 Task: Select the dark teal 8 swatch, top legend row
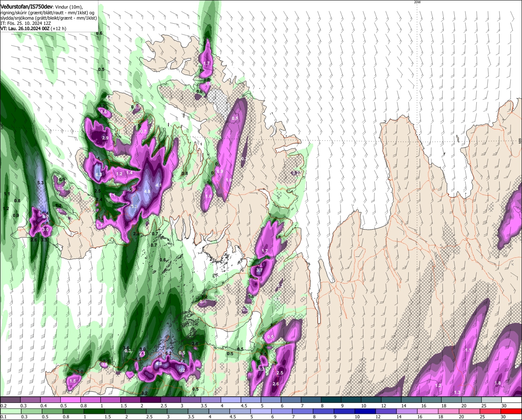tap(331, 400)
